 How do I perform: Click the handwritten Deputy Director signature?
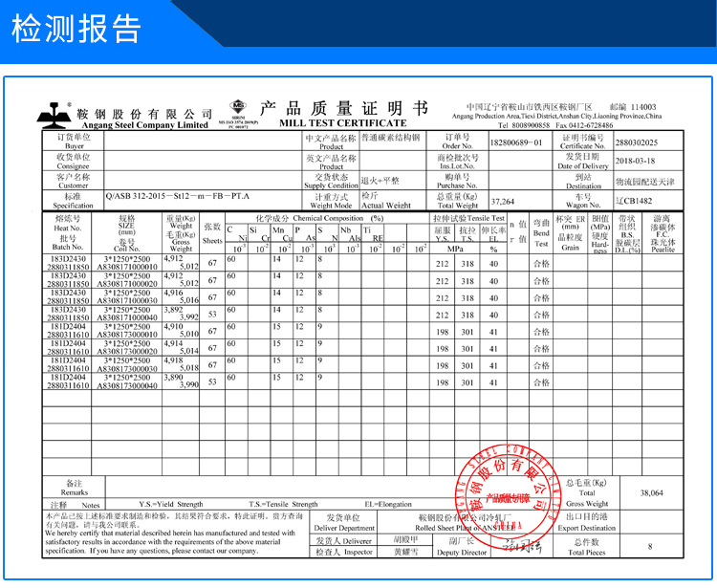[522, 546]
